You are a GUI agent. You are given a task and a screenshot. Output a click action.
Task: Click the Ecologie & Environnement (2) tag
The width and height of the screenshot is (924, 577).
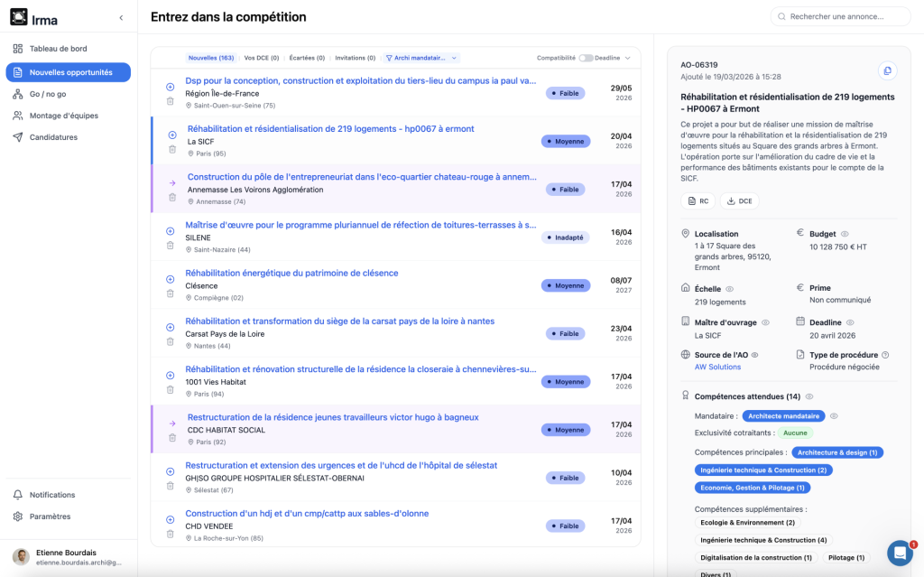pyautogui.click(x=748, y=523)
